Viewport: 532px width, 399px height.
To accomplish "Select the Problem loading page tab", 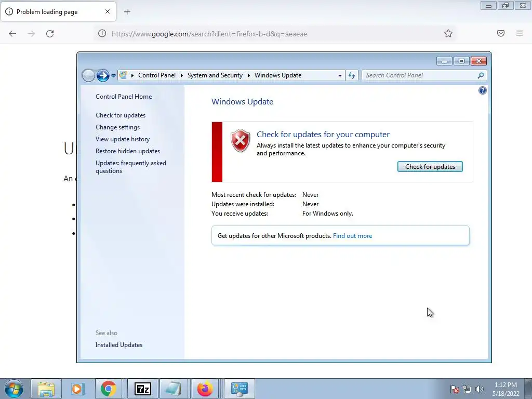I will 58,11.
